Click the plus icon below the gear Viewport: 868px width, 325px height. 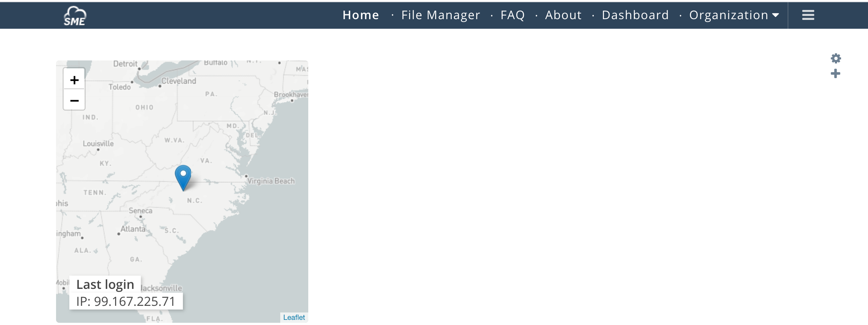pos(836,74)
